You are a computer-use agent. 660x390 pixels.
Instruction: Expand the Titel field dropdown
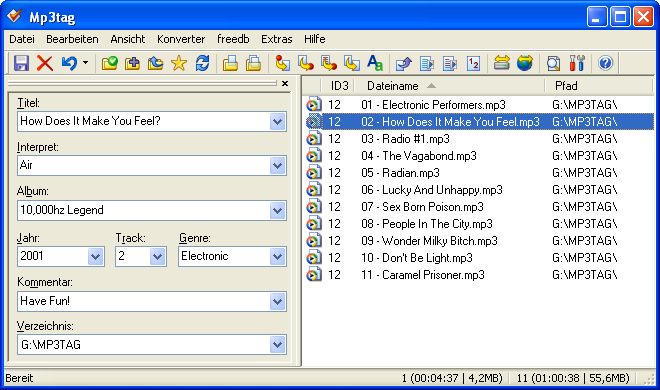(277, 122)
